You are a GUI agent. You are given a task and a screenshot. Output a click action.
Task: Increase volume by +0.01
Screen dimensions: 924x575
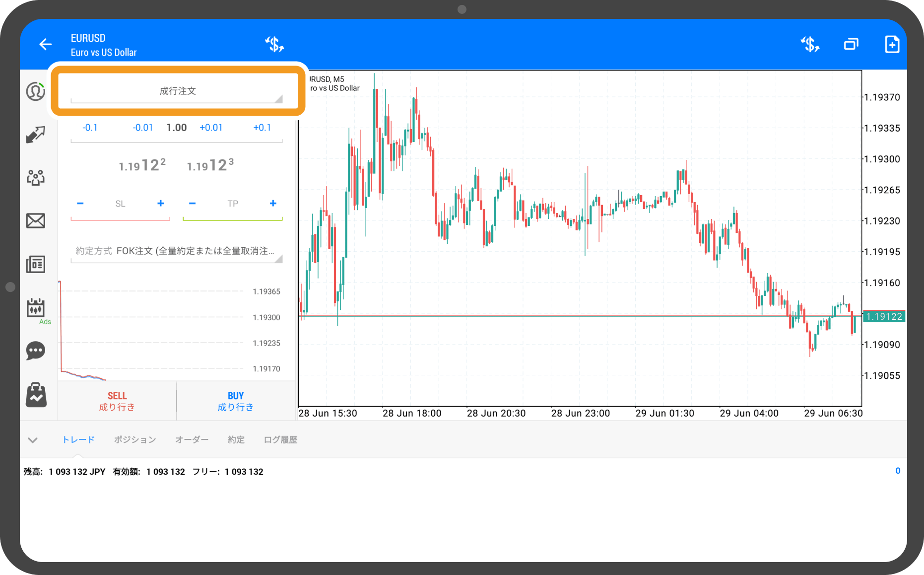click(x=211, y=128)
